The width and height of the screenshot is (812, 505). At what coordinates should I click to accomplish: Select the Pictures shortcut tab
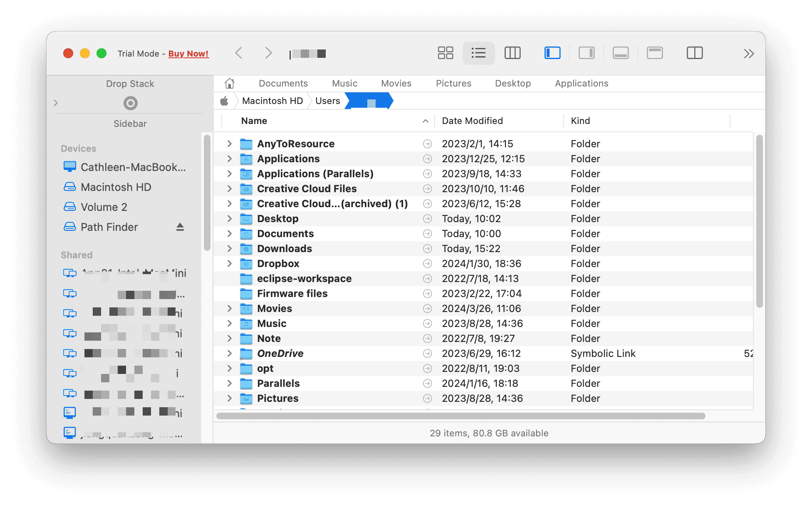pyautogui.click(x=453, y=83)
